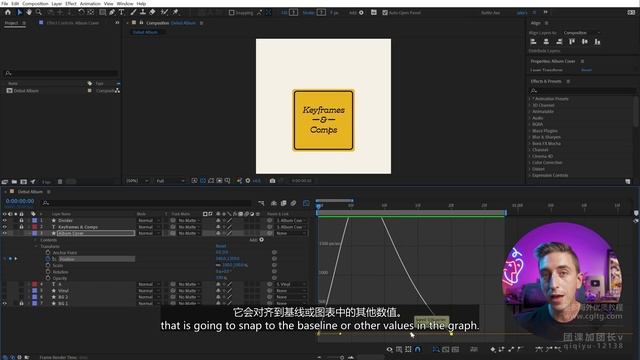Screen dimensions: 640x360
Task: Click Reset next to Transform in timeline
Action: [221, 246]
